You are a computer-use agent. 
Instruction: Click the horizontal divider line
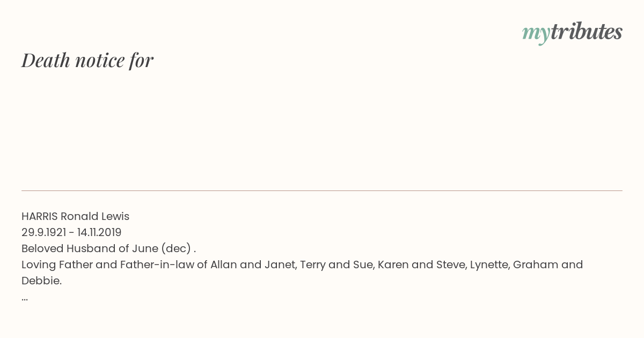[322, 190]
